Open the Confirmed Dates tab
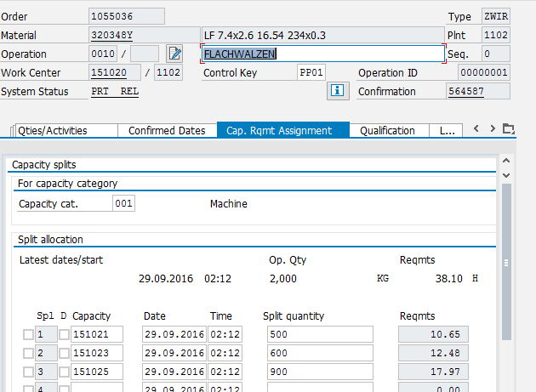The width and height of the screenshot is (536, 392). coord(167,130)
